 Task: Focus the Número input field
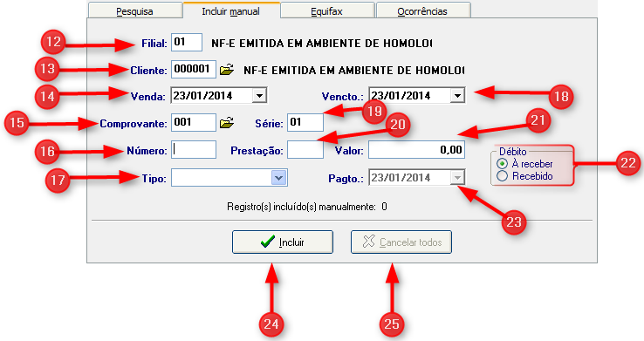tap(194, 150)
